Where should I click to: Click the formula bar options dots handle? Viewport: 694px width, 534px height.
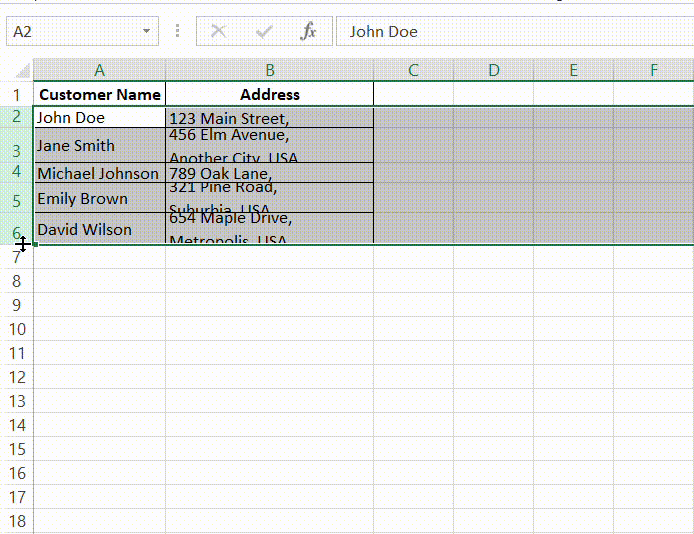point(177,31)
